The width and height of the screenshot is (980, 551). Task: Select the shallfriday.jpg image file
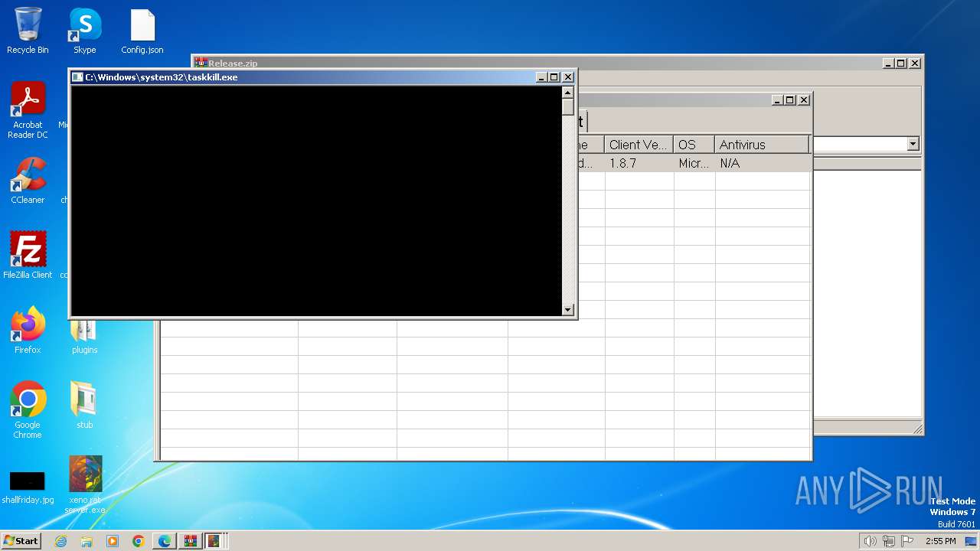(28, 487)
